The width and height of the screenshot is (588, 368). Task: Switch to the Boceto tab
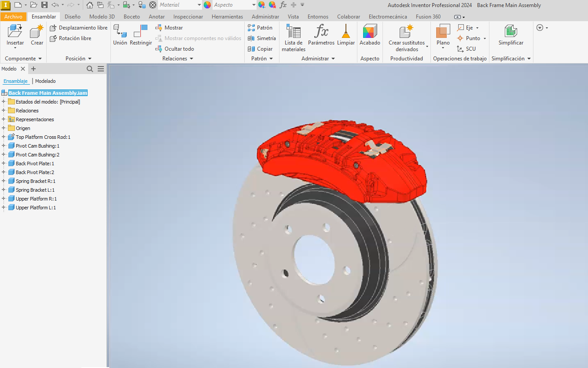(132, 17)
